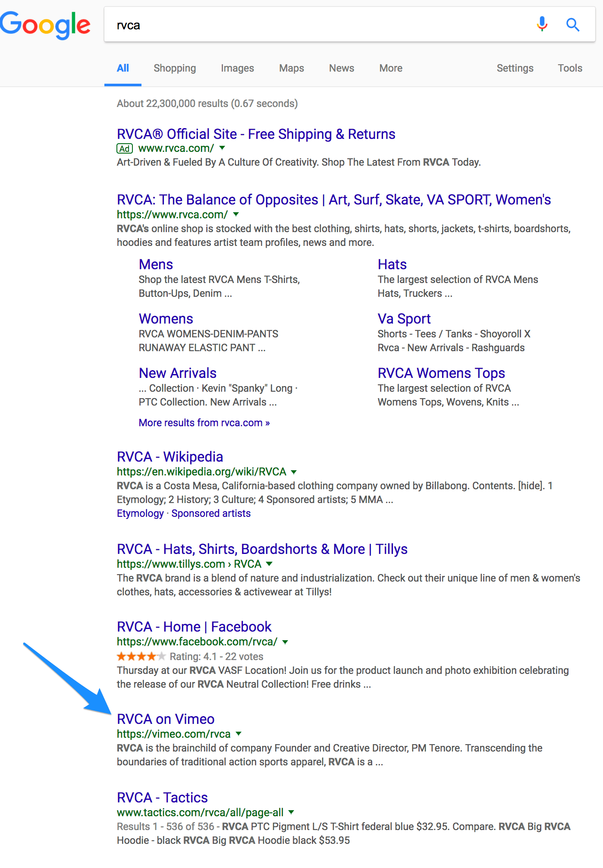Viewport: 603px width, 868px height.
Task: Open RVCA Official Site ad link
Action: point(256,134)
